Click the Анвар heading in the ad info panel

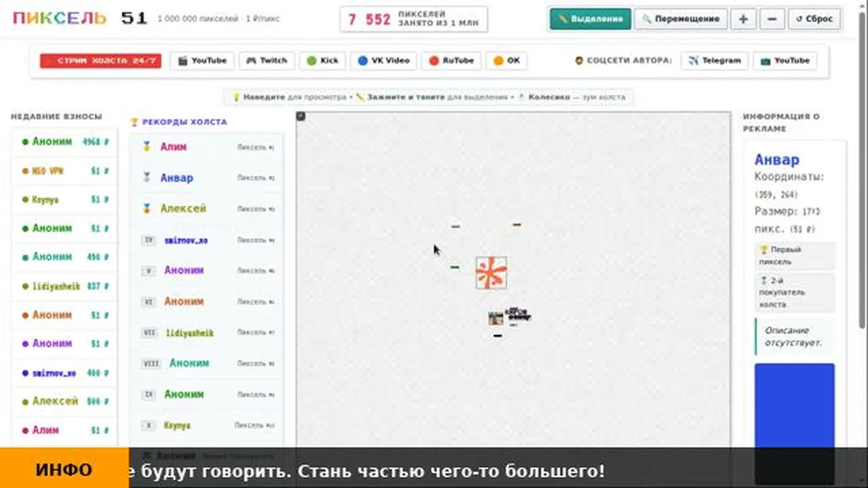tap(777, 160)
